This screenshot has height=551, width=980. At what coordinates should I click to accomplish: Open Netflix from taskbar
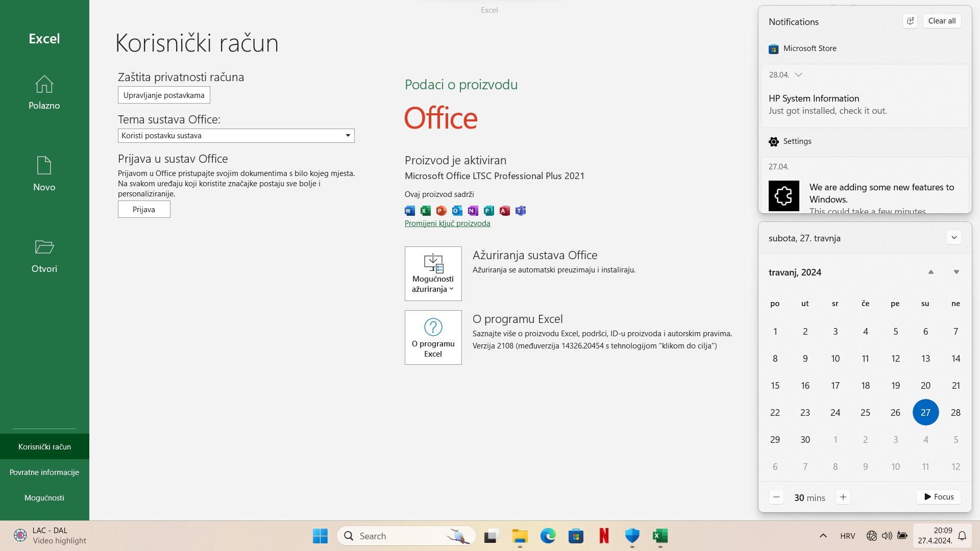(x=604, y=536)
